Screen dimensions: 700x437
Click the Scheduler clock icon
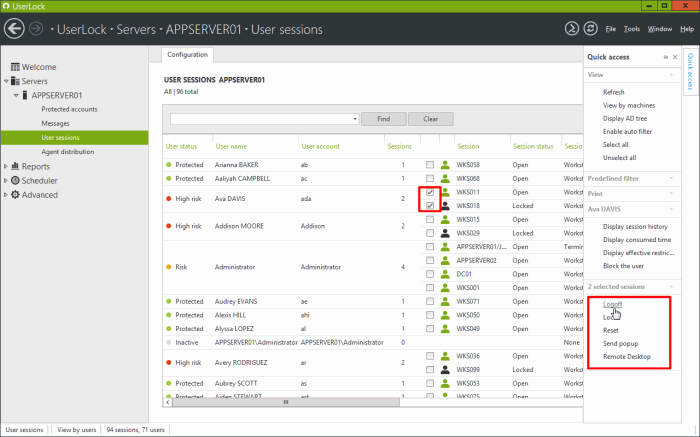[x=15, y=180]
